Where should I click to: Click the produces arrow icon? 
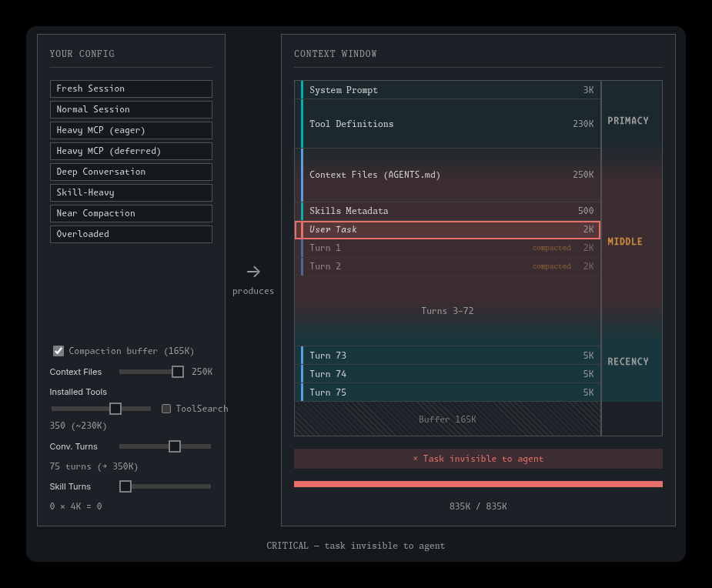tap(253, 272)
